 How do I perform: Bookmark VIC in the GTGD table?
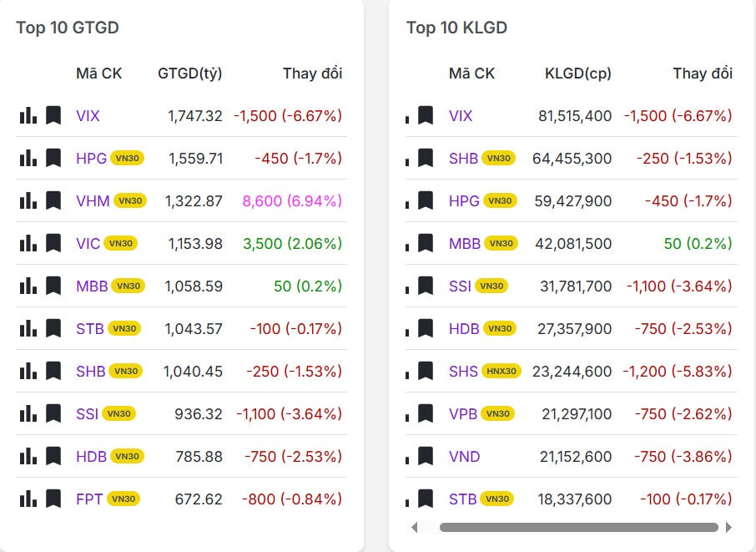(53, 243)
